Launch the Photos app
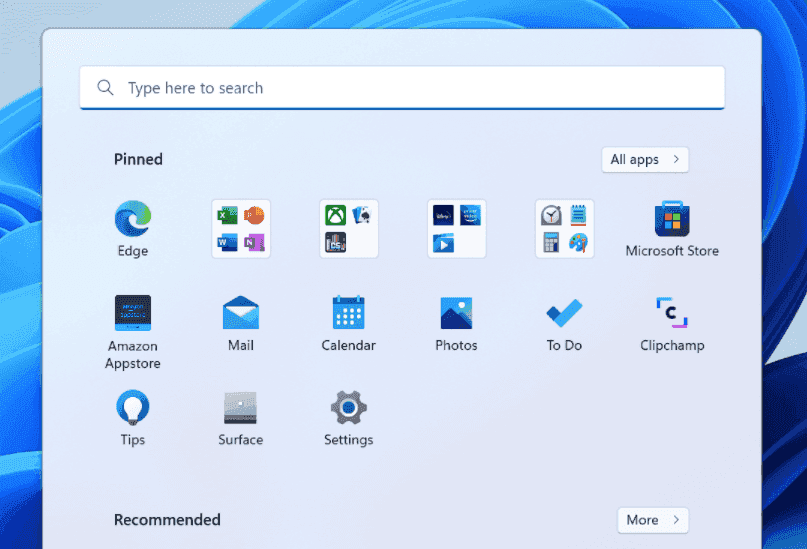807x549 pixels. click(x=457, y=323)
